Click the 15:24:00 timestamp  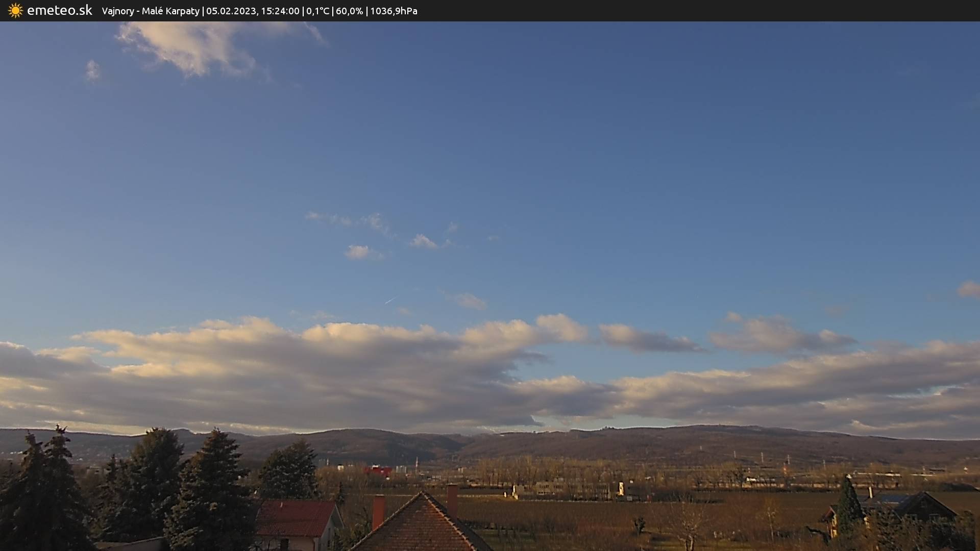point(280,11)
